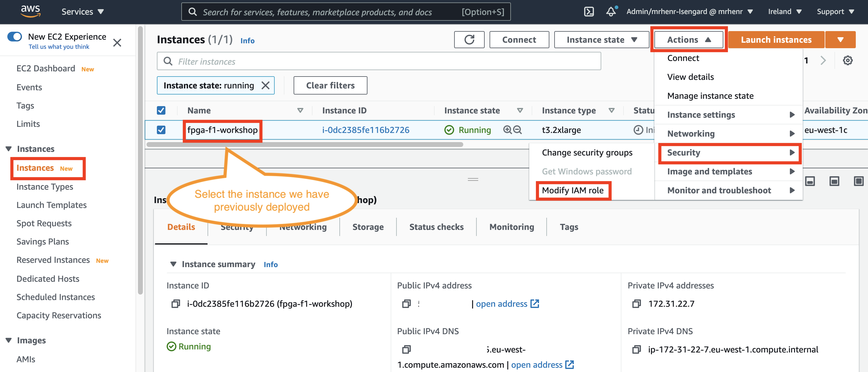Open external link for Public IPv4 DNS
This screenshot has height=372, width=868.
pos(570,365)
